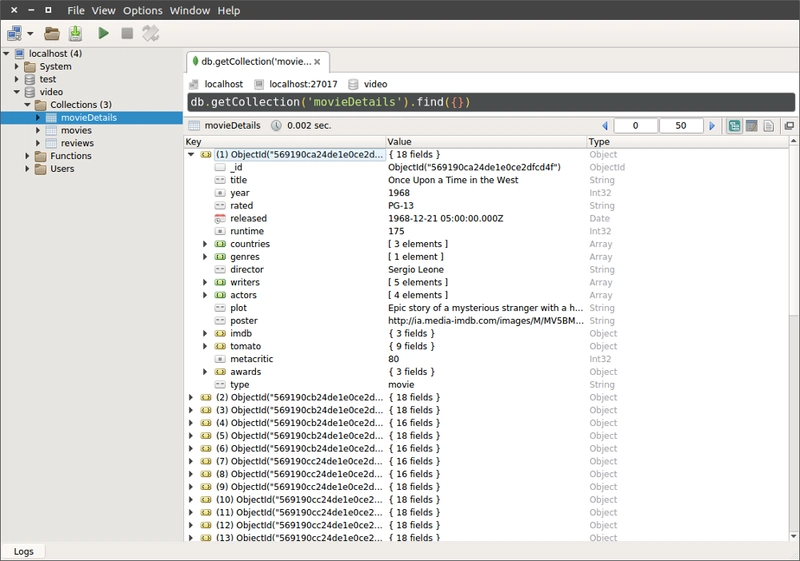Go to next page of results

click(x=712, y=125)
